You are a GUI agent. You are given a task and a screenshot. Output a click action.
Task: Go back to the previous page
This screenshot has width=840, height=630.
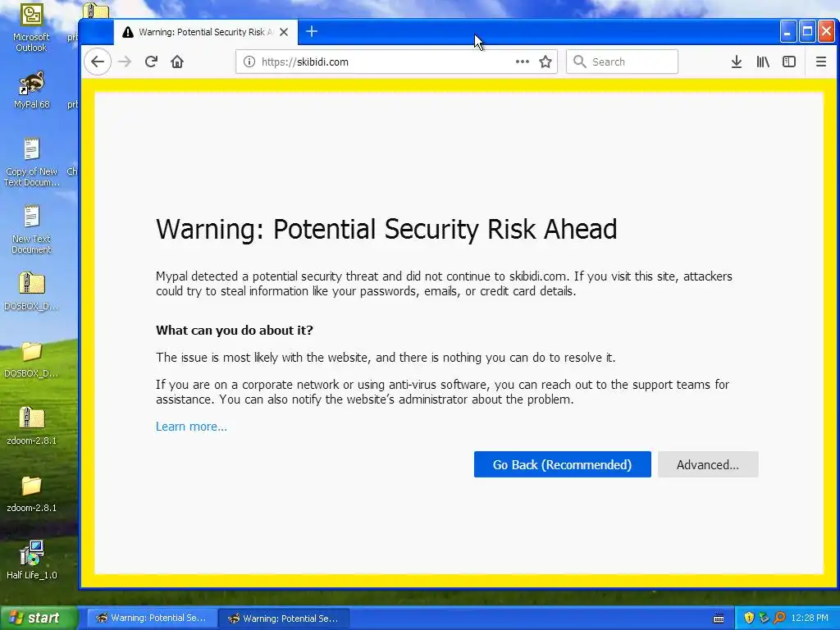coord(98,62)
